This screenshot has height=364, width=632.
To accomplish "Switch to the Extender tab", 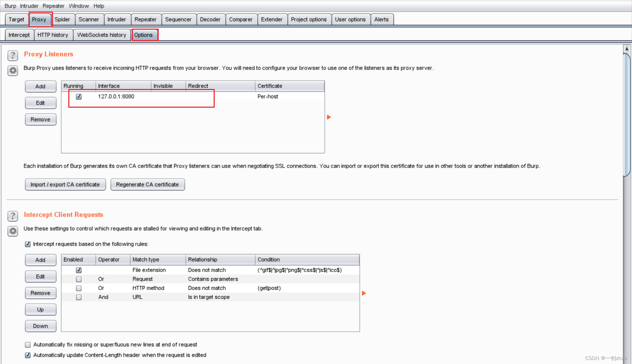I will [272, 19].
